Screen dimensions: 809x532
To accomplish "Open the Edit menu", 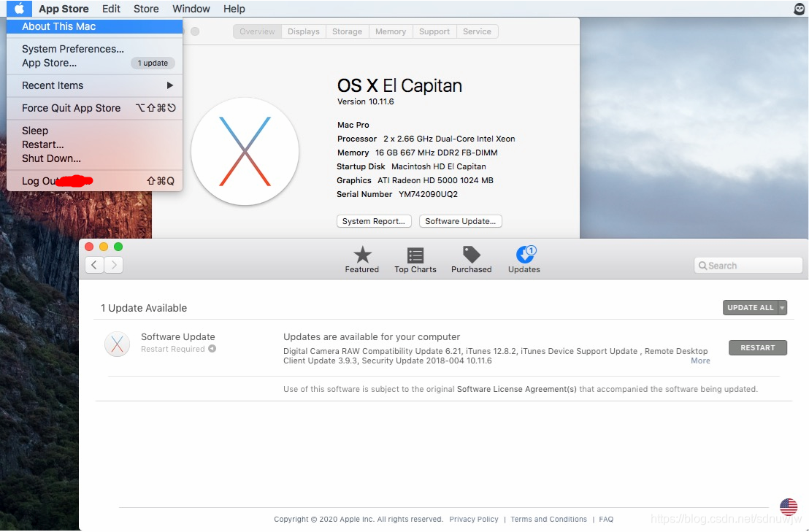I will tap(111, 9).
